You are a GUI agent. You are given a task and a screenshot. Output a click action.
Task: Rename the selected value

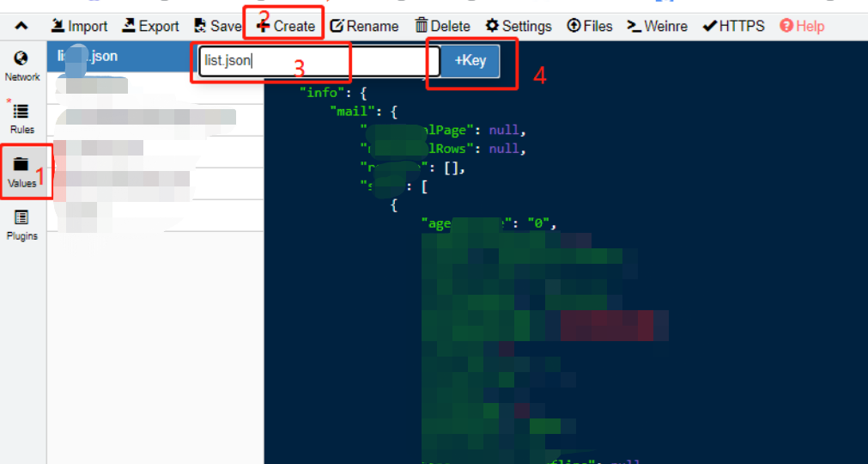(x=364, y=26)
